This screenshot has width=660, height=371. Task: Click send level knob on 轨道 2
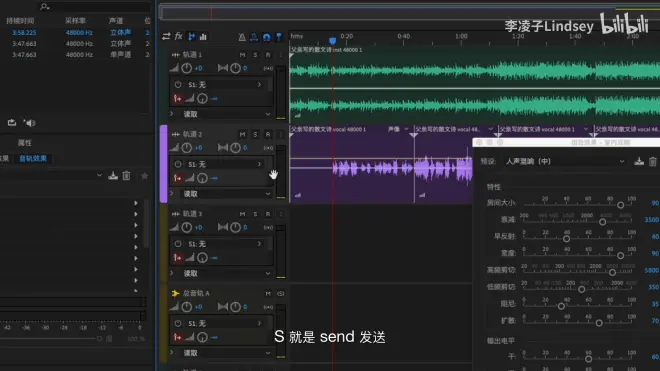point(202,178)
